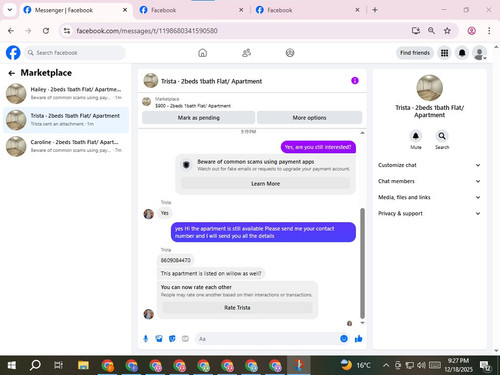Open File Explorer from the taskbar
Viewport: 500px width, 375px height.
(x=83, y=365)
